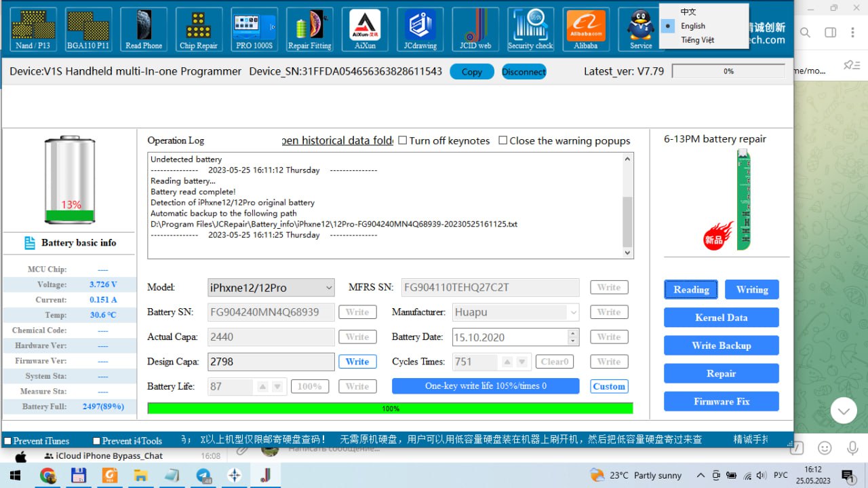
Task: Click the Writing button
Action: [752, 289]
